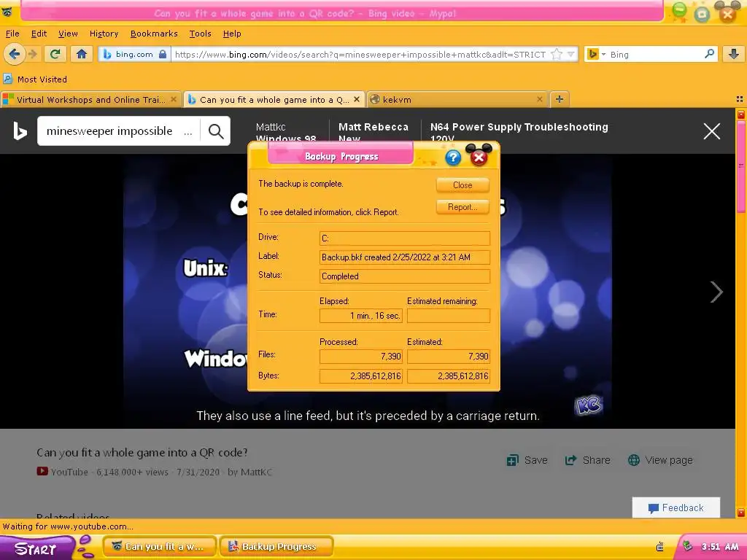This screenshot has height=560, width=747.
Task: Switch to Backup Progress taskbar button
Action: (276, 547)
